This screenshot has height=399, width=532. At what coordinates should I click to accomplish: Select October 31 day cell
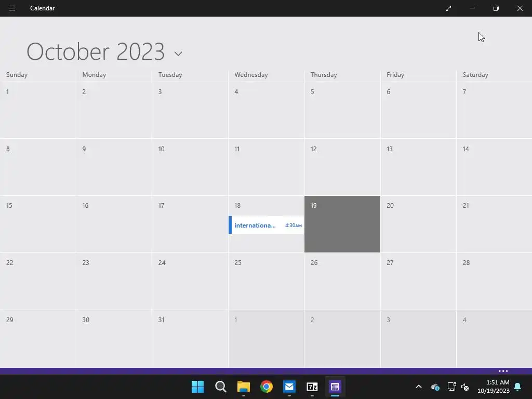(190, 338)
